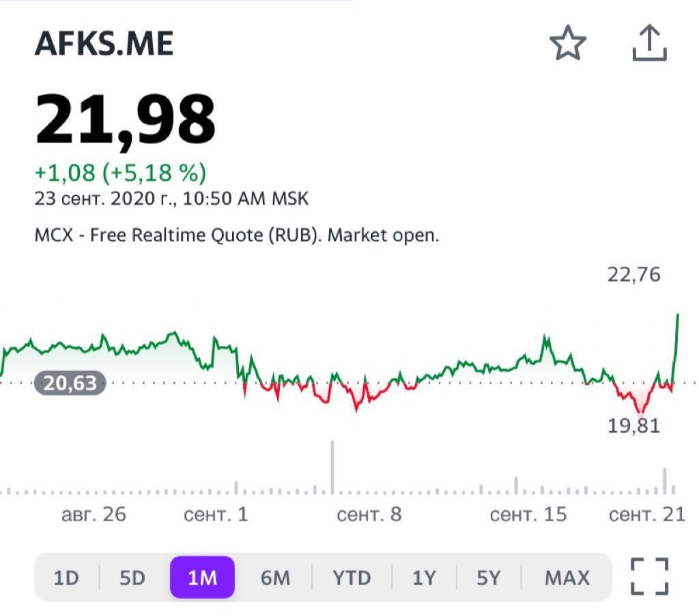Switch to 6M chart range
699x616 pixels.
pos(275,578)
